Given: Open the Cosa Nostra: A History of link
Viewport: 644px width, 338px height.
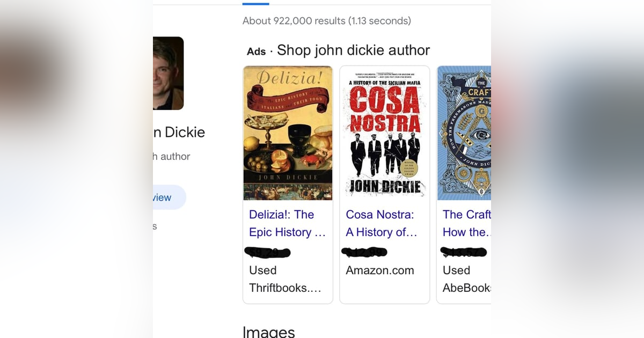Looking at the screenshot, I should (382, 223).
